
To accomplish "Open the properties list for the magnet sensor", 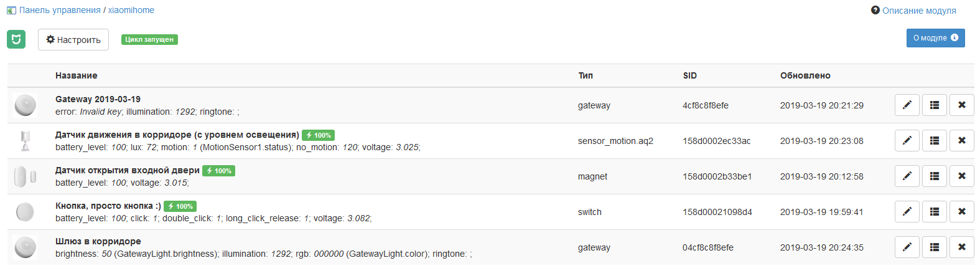I will click(x=934, y=176).
